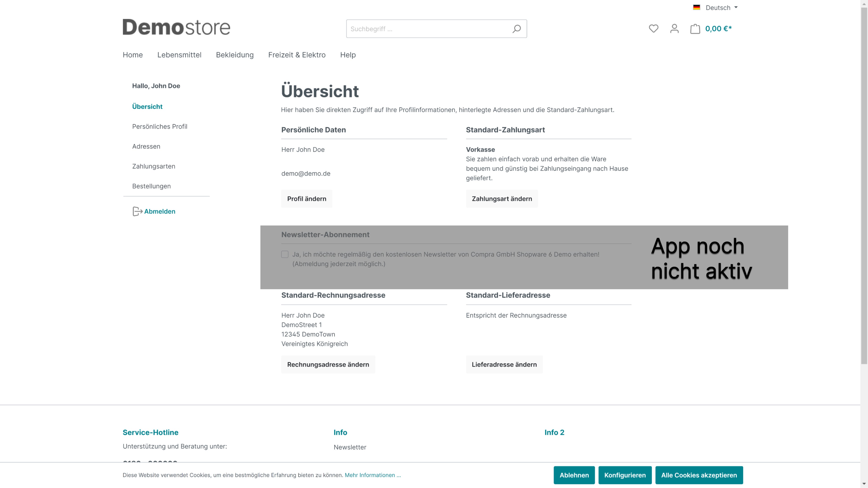
Task: Click Lieferadresse ändern button
Action: coord(504,364)
